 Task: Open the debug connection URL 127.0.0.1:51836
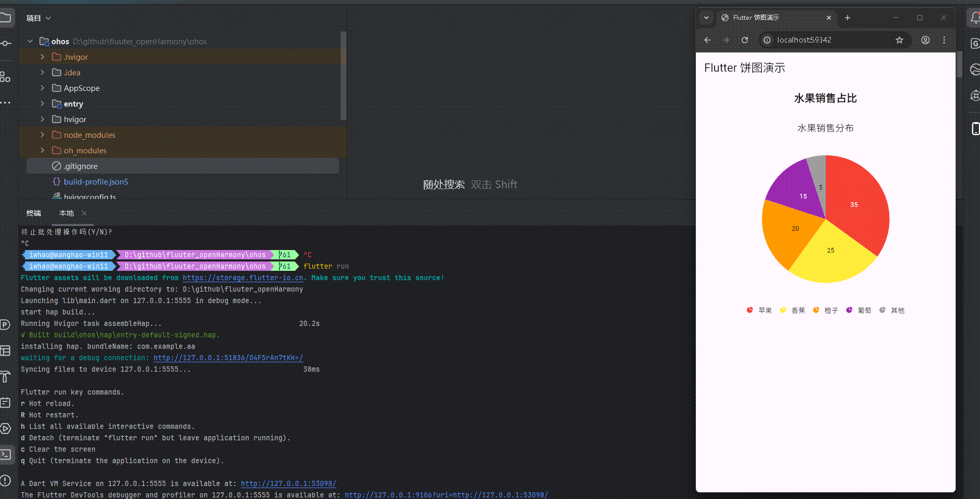[x=229, y=358]
